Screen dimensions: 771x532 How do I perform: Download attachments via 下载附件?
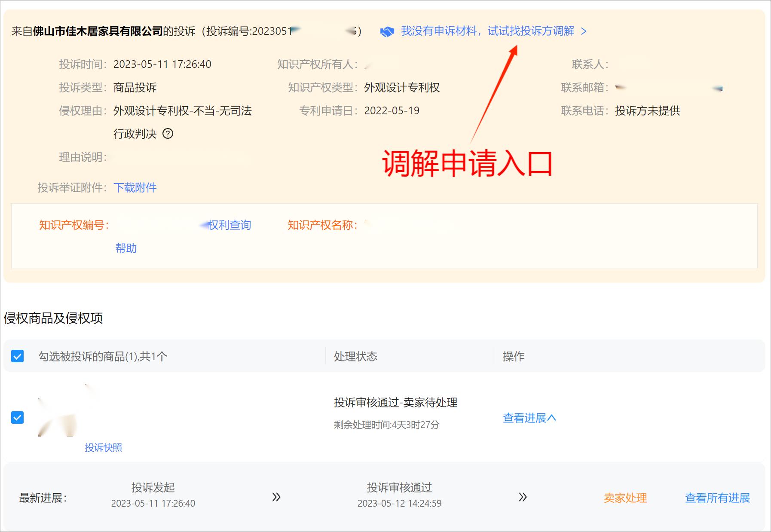coord(135,187)
